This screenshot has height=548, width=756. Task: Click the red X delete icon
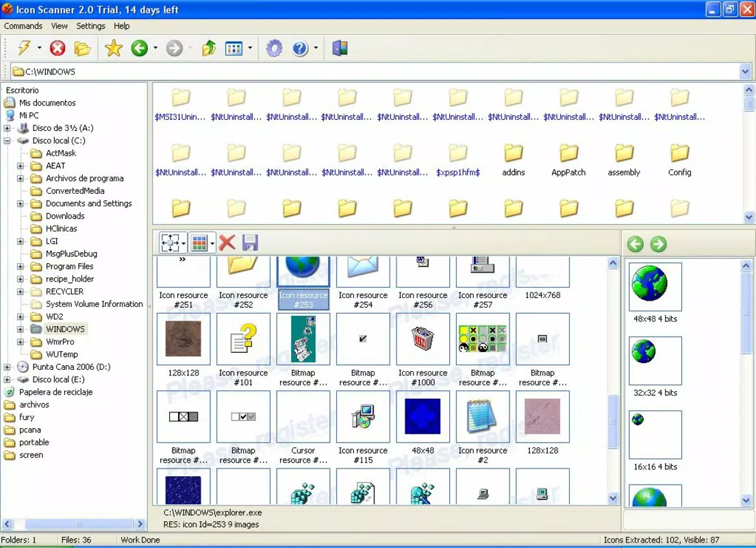227,242
